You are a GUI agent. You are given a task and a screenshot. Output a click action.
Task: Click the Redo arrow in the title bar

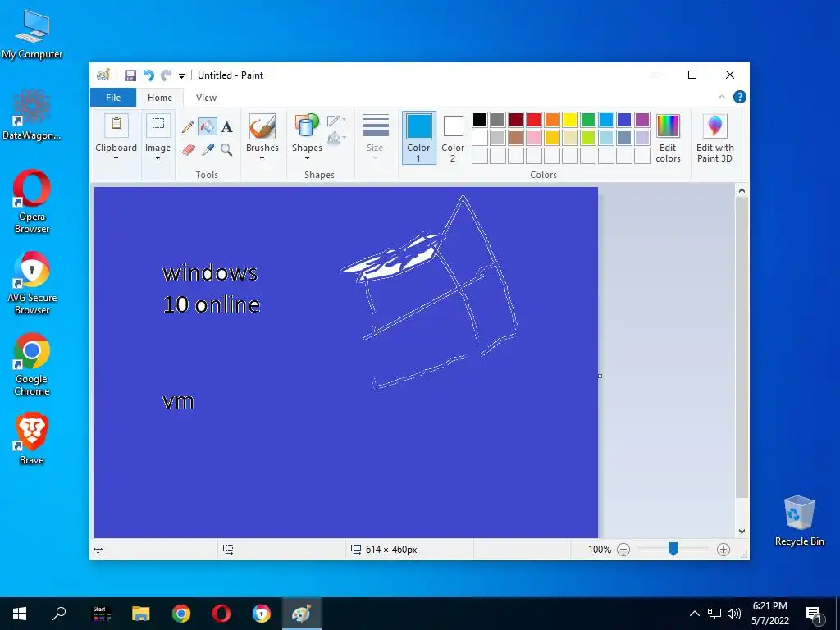click(x=166, y=75)
